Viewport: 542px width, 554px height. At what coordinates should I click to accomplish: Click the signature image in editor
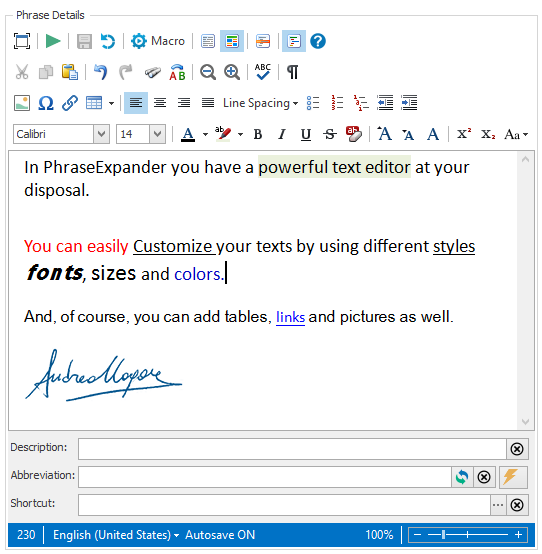[104, 375]
